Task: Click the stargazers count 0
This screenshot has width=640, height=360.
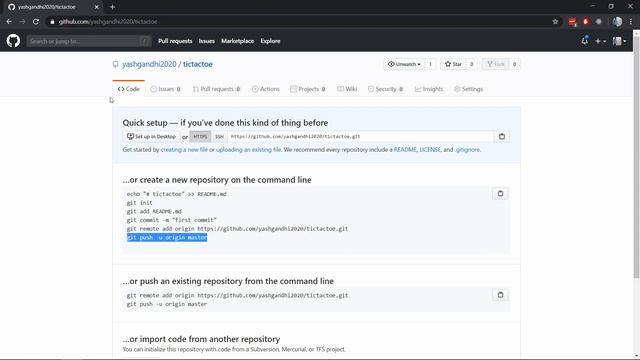Action: (471, 64)
